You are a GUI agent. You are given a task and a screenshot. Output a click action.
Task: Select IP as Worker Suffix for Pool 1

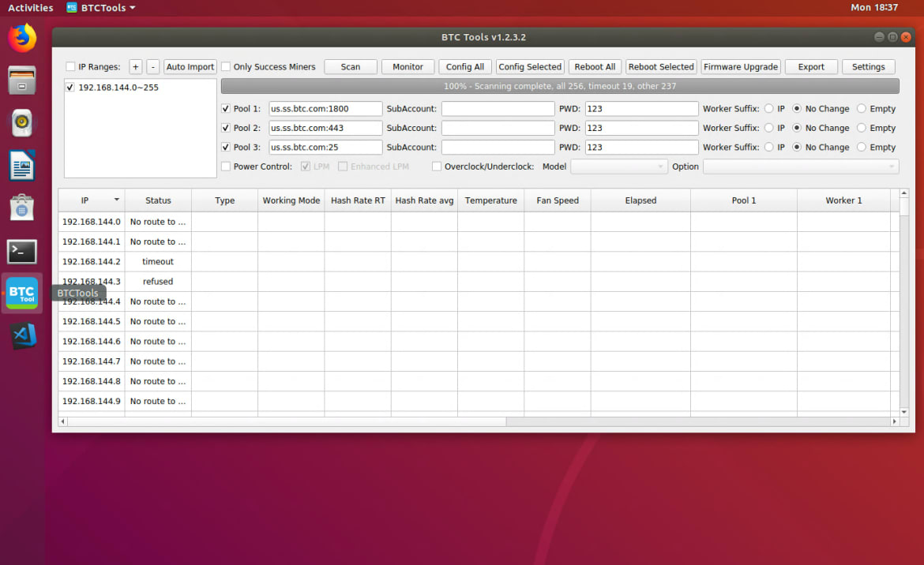[x=770, y=108]
